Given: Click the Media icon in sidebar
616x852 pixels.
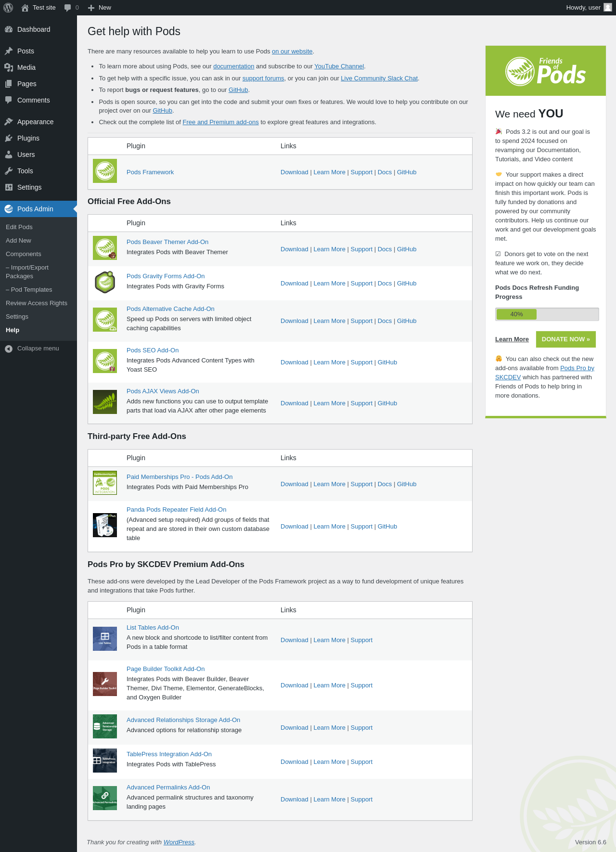Looking at the screenshot, I should click(9, 67).
